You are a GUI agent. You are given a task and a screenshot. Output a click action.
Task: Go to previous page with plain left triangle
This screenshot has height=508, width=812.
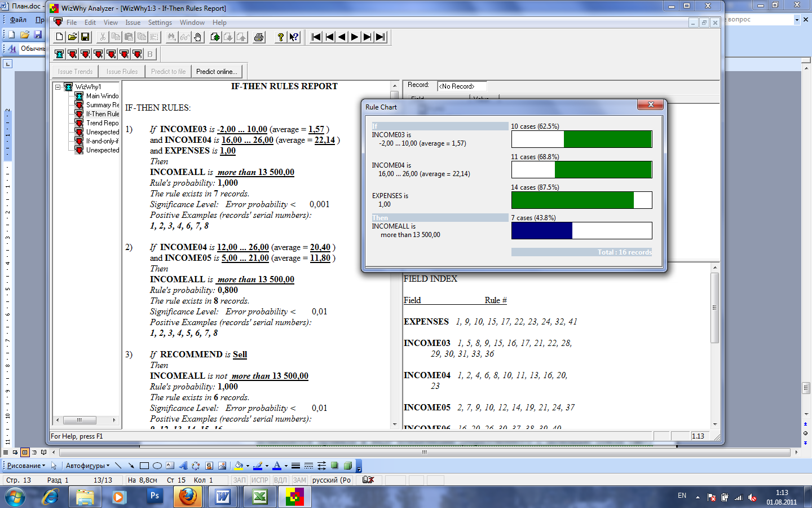342,37
